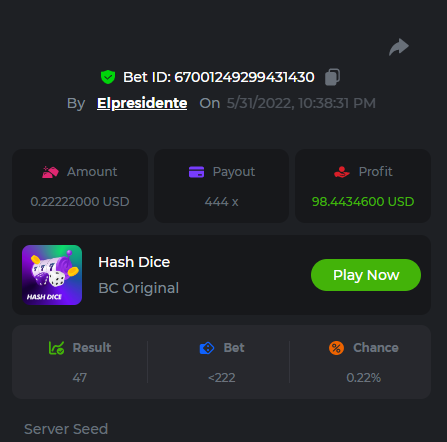Image resolution: width=447 pixels, height=442 pixels.
Task: Click the green Result chart icon
Action: [56, 348]
